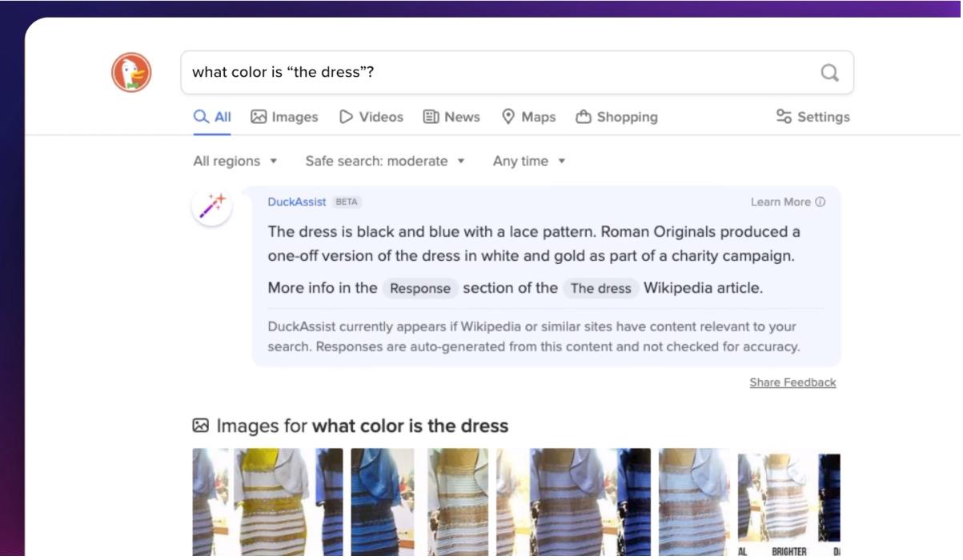Click Share Feedback link
Viewport: 963px width, 560px height.
[792, 382]
